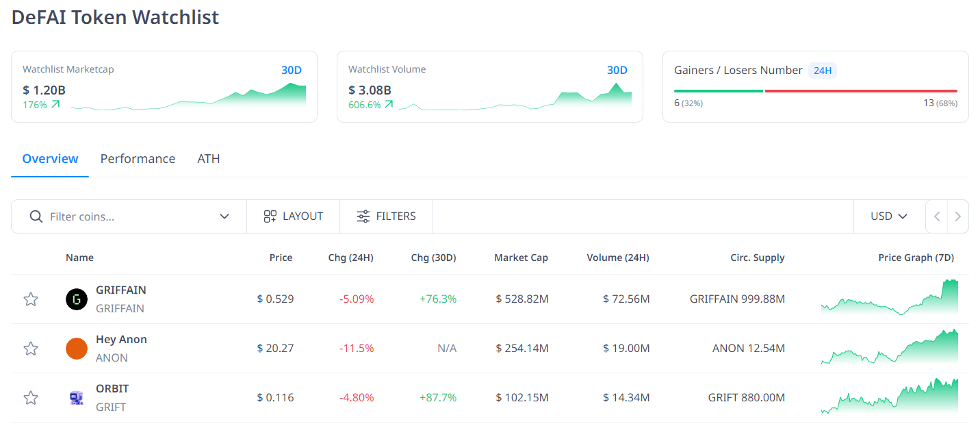The image size is (980, 426).
Task: Change Watchlist Marketcap 30D period
Action: point(291,70)
